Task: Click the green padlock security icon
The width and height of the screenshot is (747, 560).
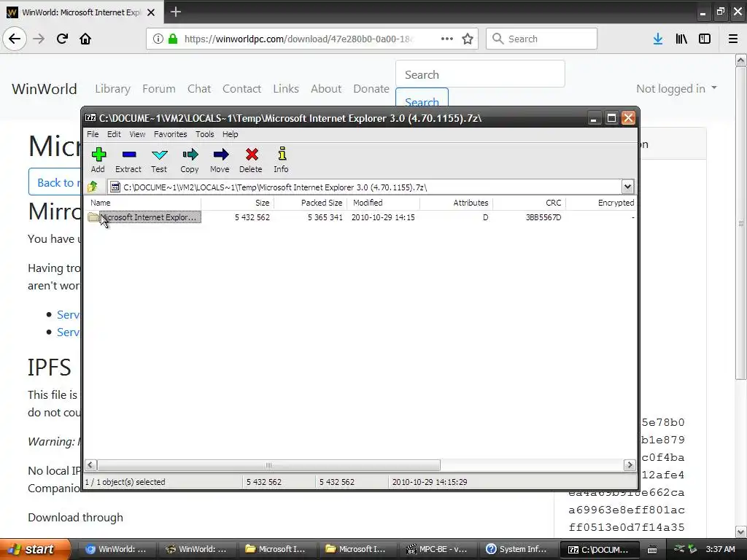Action: [x=173, y=39]
